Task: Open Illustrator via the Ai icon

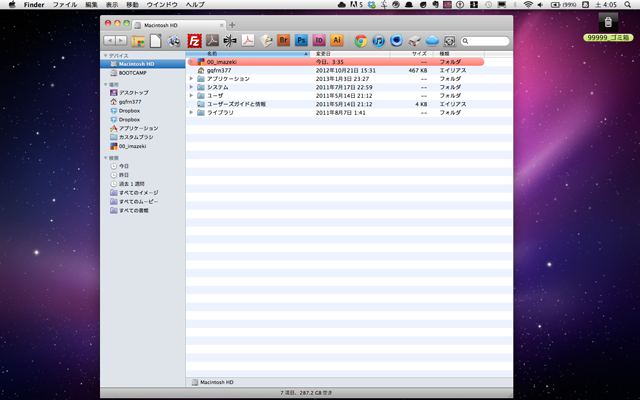Action: (x=336, y=41)
